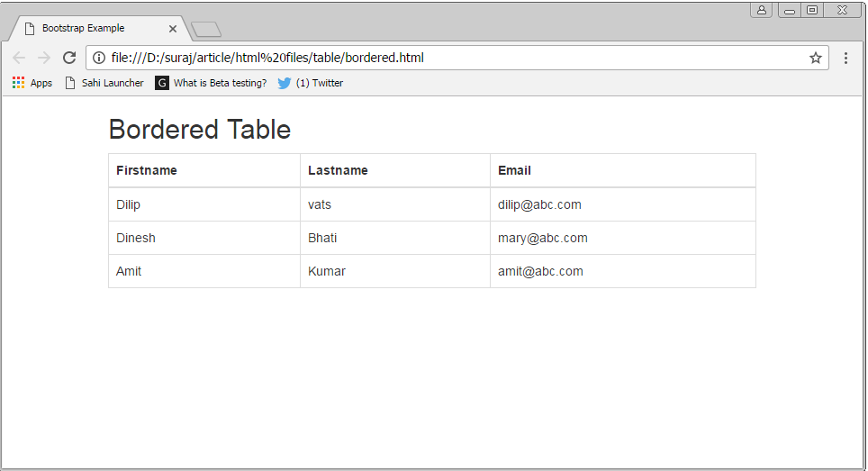Click the Bordered Table heading

coord(199,130)
